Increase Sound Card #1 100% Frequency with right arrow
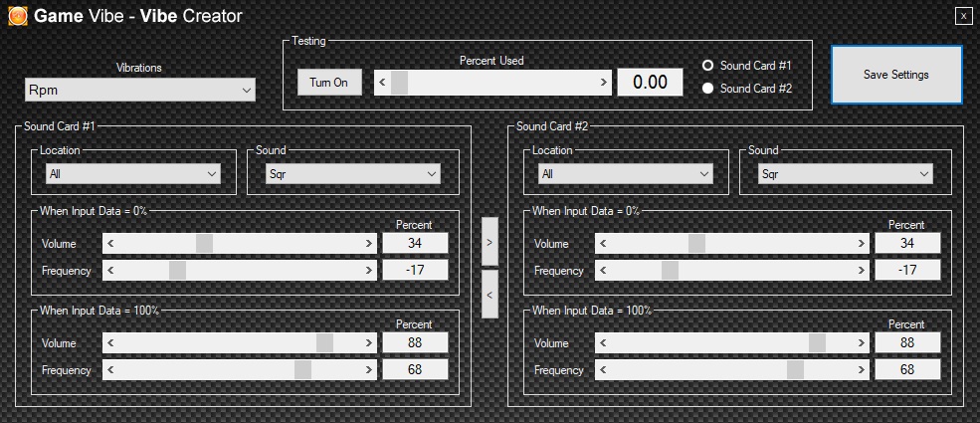This screenshot has height=423, width=980. 369,369
